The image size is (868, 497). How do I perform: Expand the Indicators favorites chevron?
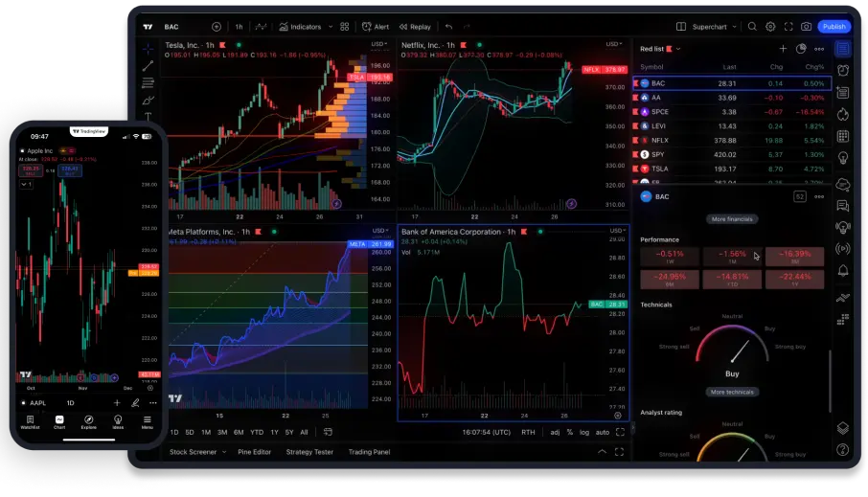(x=331, y=27)
